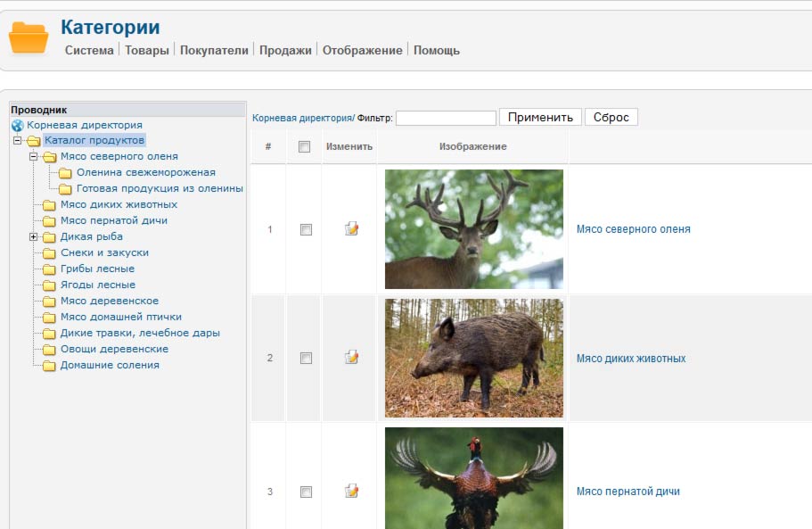Click the Фильтр text input field

click(x=446, y=118)
